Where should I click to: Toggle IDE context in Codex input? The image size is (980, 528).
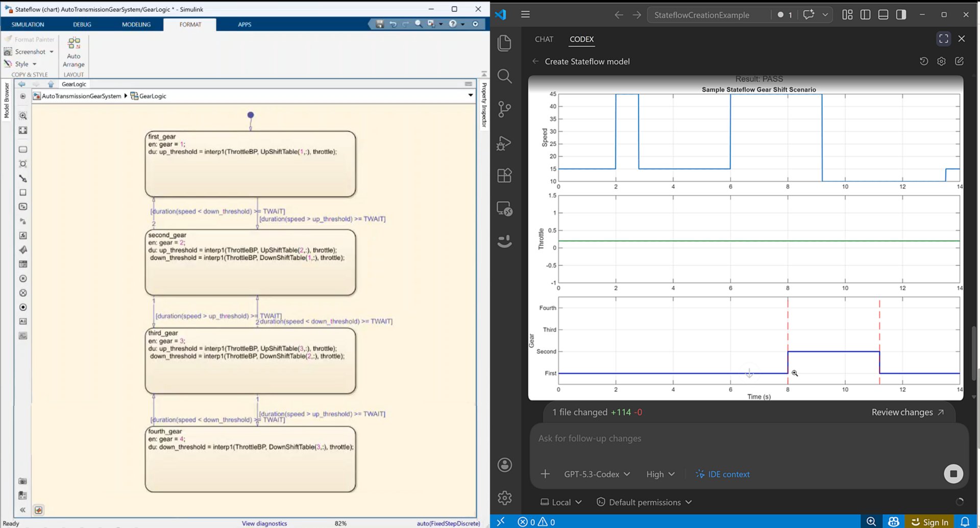[x=723, y=474]
